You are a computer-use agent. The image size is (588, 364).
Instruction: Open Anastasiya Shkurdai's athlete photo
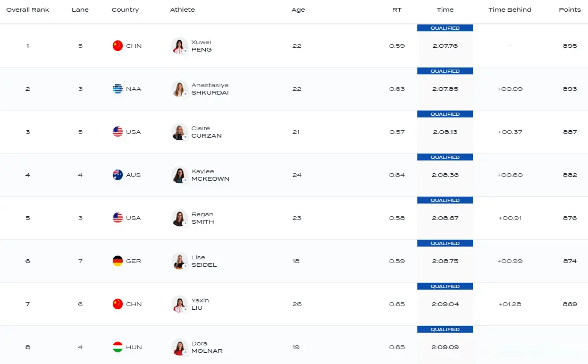(x=179, y=89)
